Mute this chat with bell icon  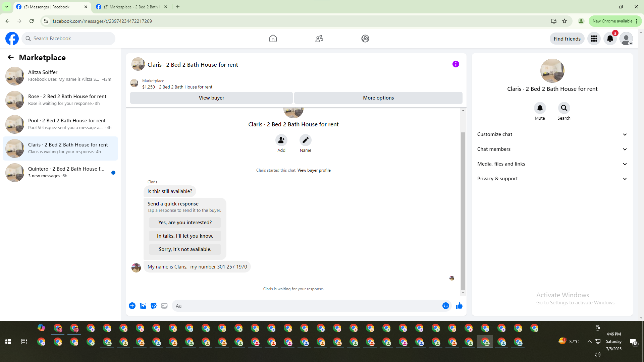coord(540,108)
